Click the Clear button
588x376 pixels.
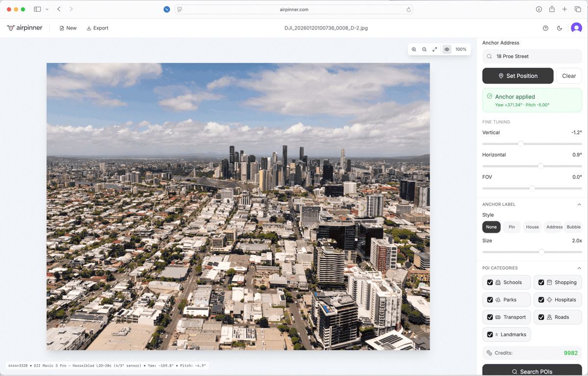[569, 76]
